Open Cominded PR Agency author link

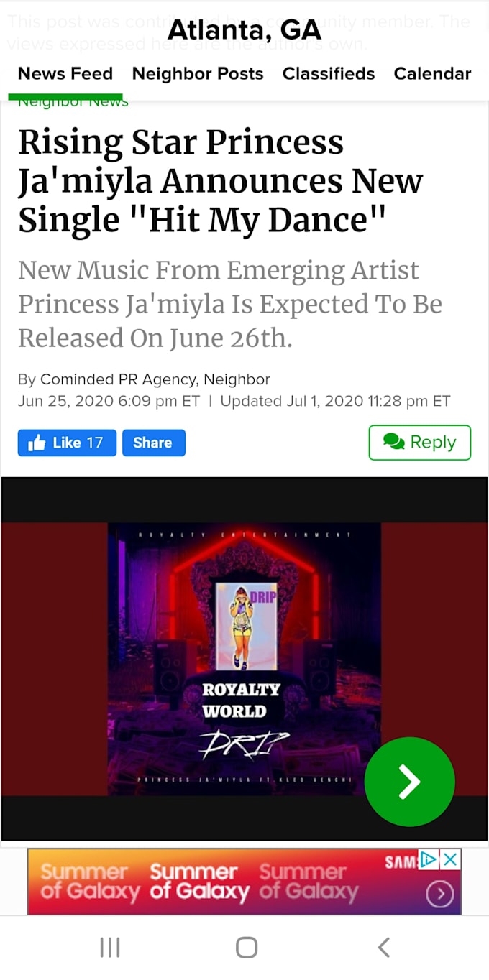coord(119,379)
